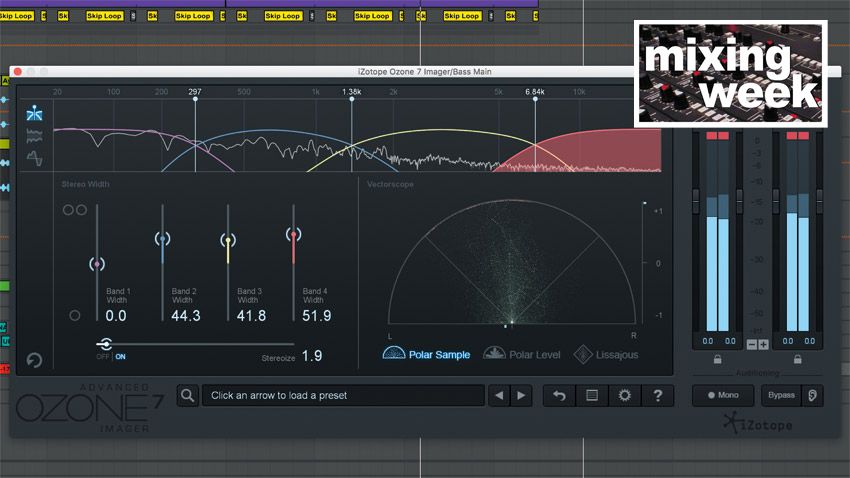Close the Ozone 7 Imager plugin window
The height and width of the screenshot is (478, 850).
(17, 72)
